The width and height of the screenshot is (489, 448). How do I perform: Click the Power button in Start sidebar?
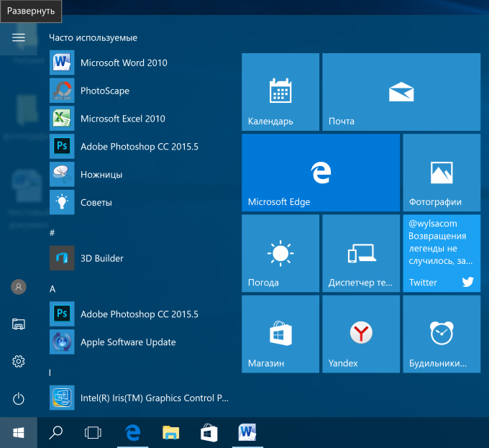click(19, 399)
